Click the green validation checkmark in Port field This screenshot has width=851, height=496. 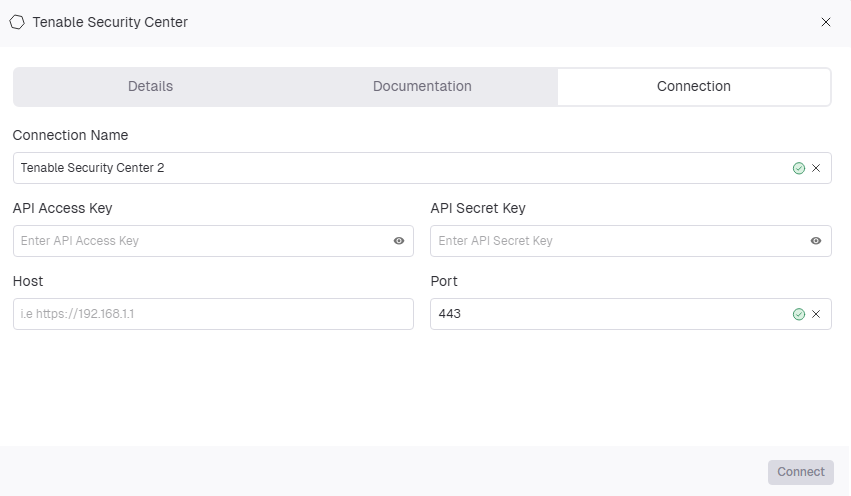tap(798, 314)
